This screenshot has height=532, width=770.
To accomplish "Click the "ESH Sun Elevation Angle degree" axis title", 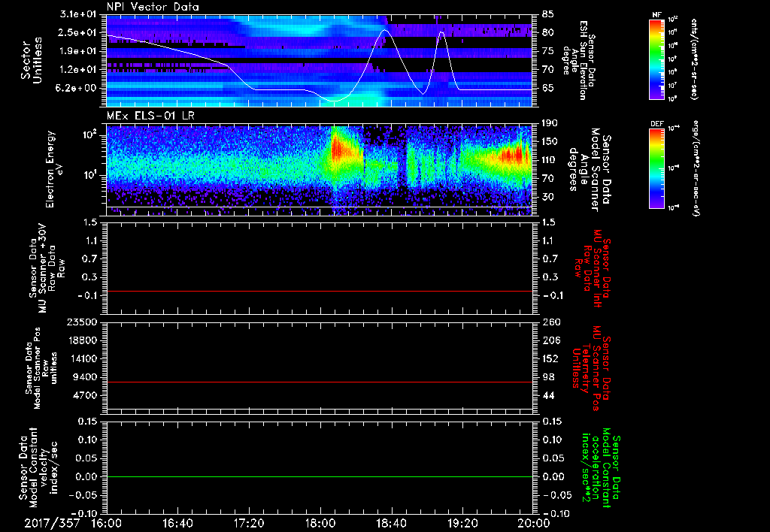I will tap(578, 60).
